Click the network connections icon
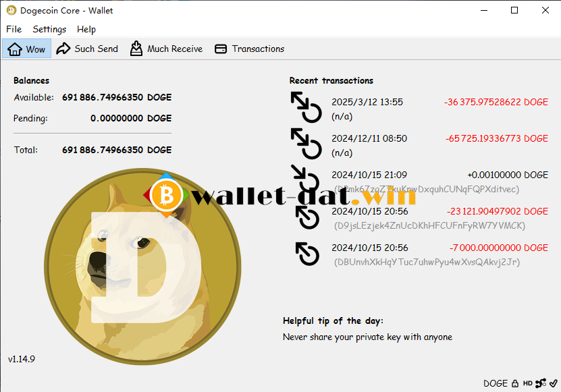561x392 pixels. (540, 383)
